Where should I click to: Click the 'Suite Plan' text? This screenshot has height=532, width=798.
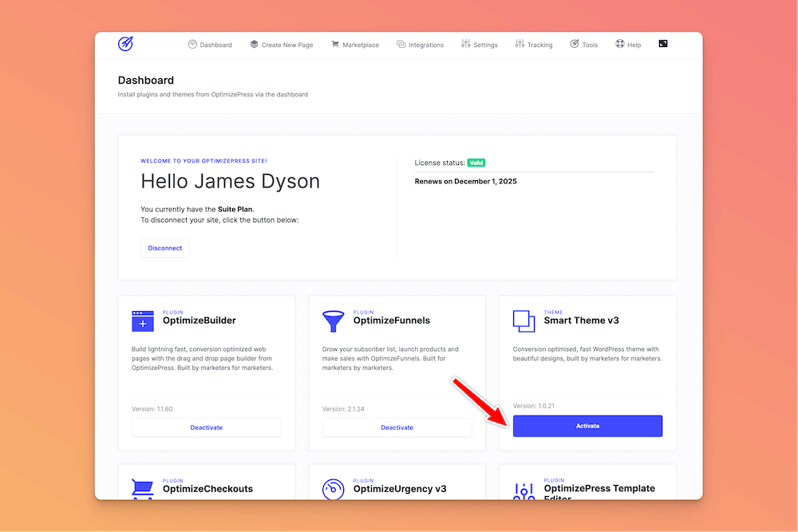point(235,209)
